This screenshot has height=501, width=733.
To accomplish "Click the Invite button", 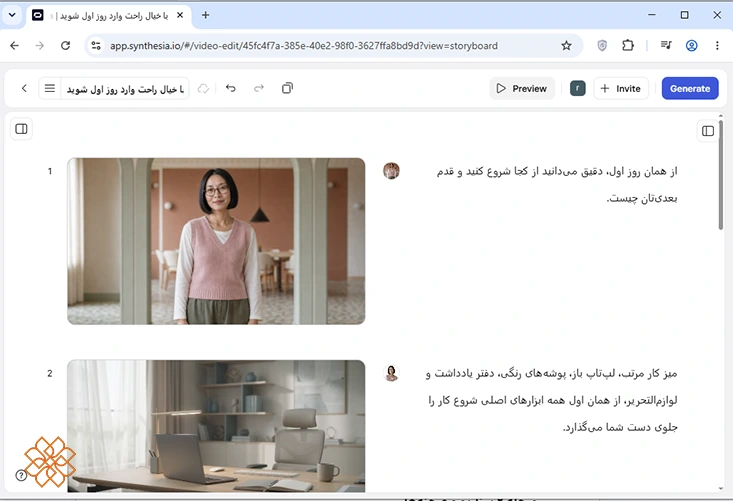I will pyautogui.click(x=621, y=88).
